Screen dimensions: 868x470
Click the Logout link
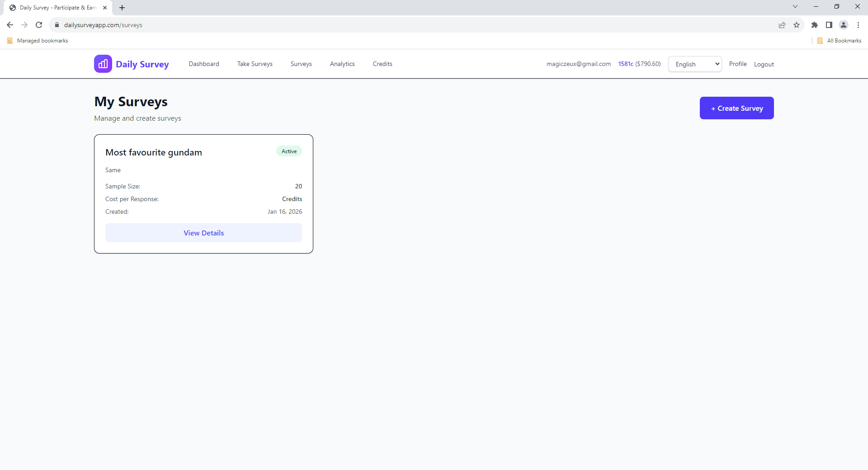point(764,64)
